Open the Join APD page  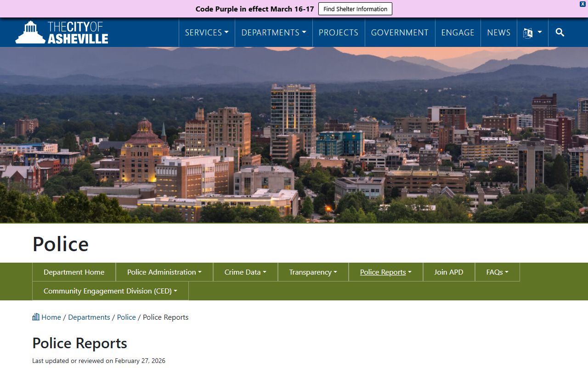coord(449,272)
